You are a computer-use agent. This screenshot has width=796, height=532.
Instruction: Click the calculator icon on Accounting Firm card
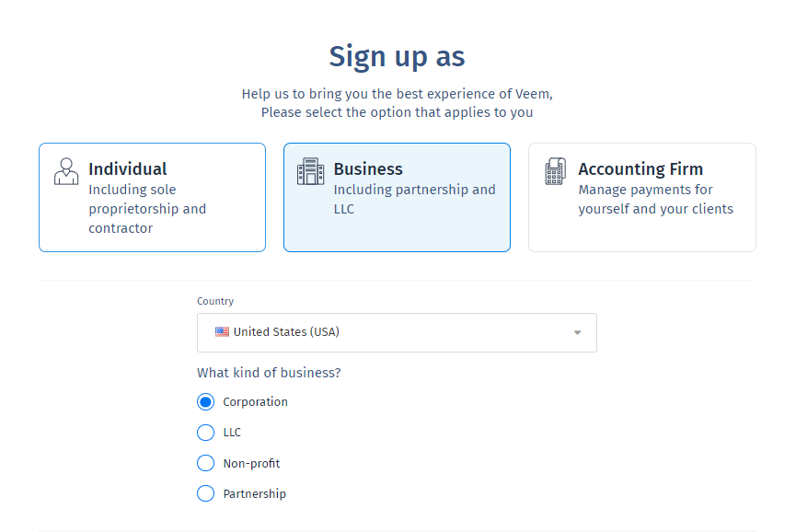[556, 170]
